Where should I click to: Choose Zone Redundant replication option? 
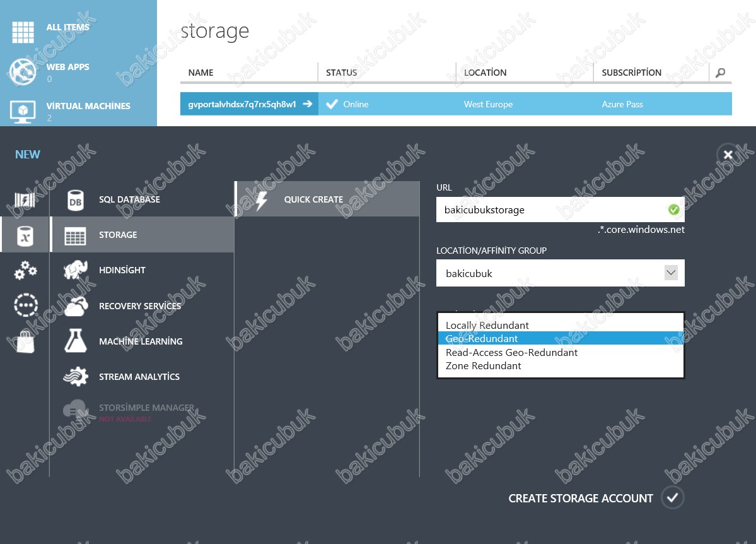coord(561,366)
